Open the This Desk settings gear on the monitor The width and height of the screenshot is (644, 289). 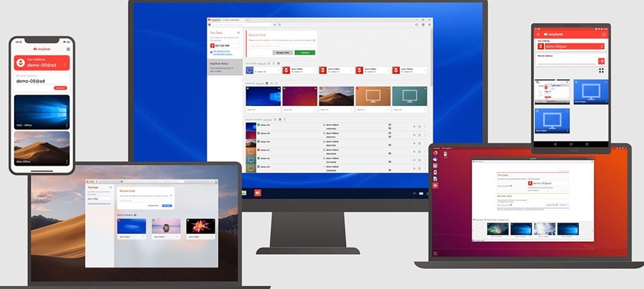(238, 32)
